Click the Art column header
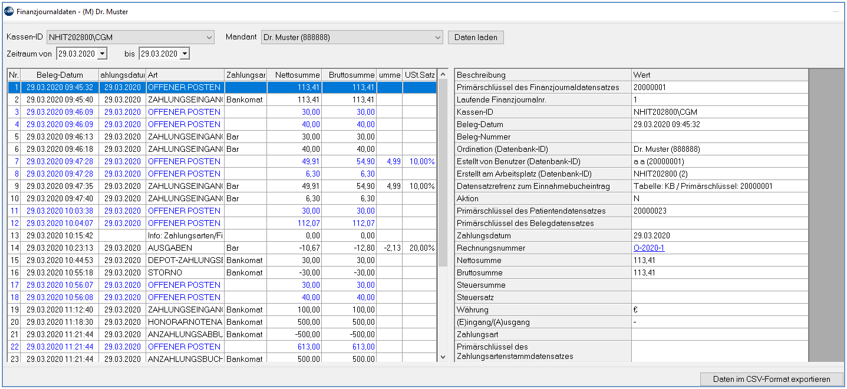The image size is (847, 389). (185, 75)
